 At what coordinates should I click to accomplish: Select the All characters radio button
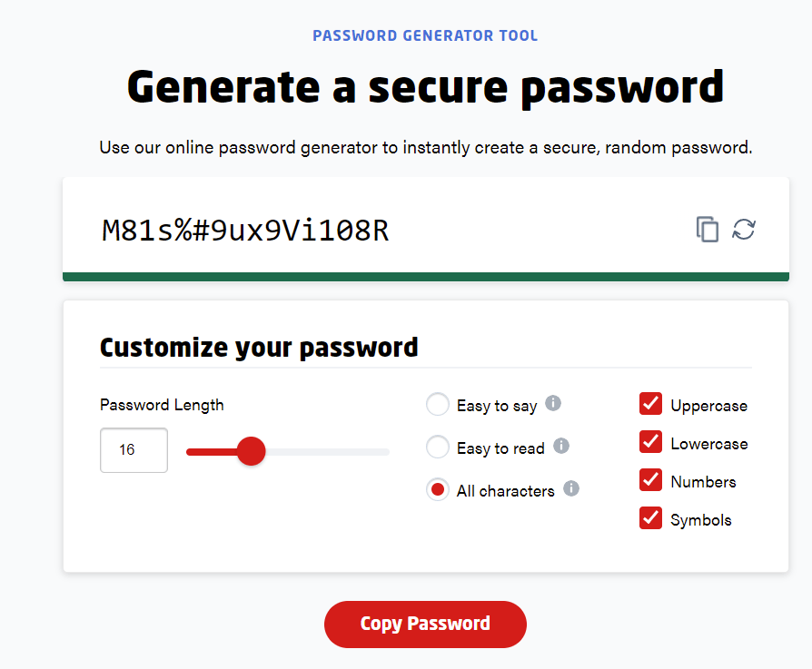tap(438, 489)
